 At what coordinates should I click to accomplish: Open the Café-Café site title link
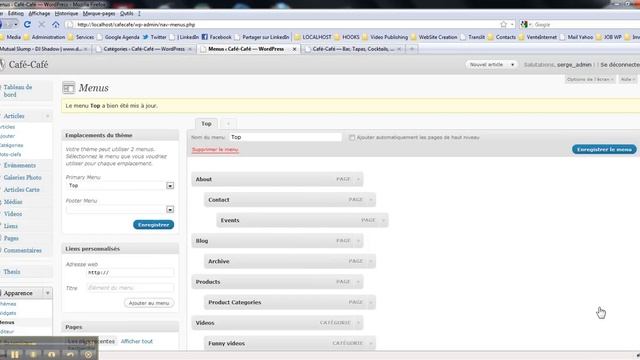coord(28,64)
